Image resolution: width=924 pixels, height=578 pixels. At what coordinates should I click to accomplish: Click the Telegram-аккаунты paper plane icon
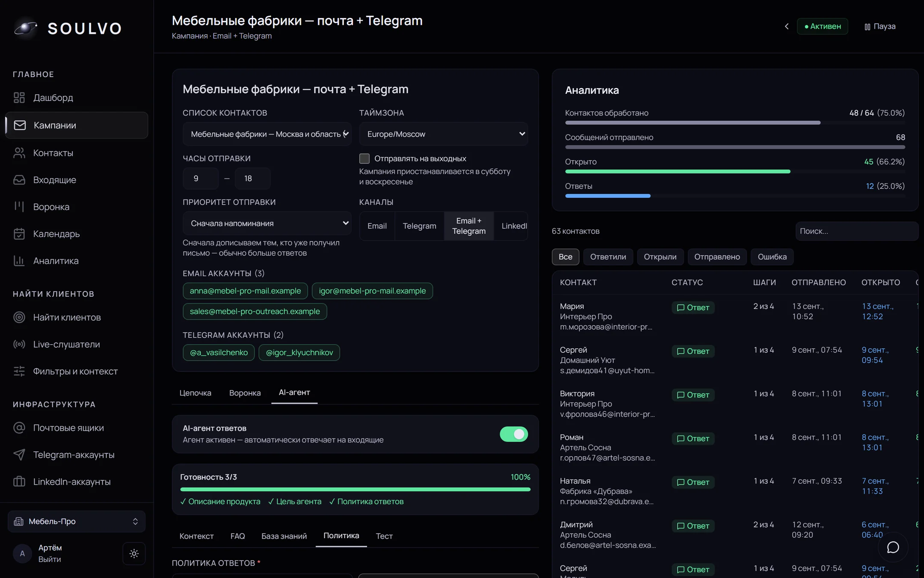19,455
